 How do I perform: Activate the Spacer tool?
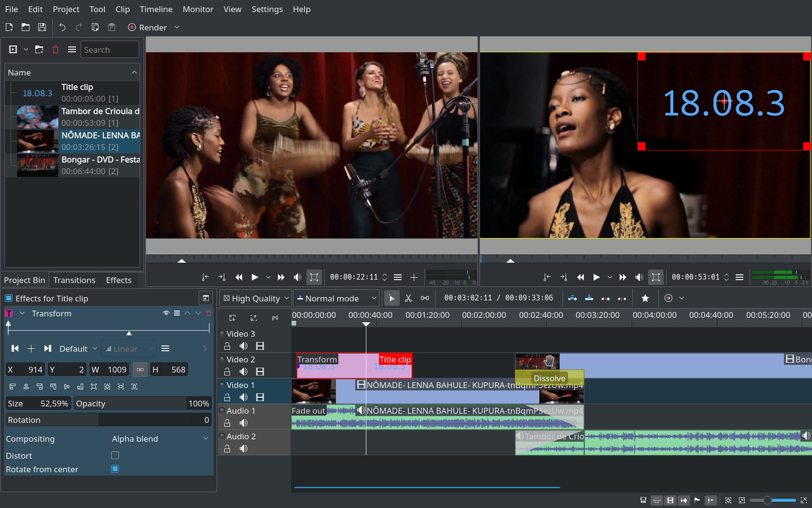point(425,298)
